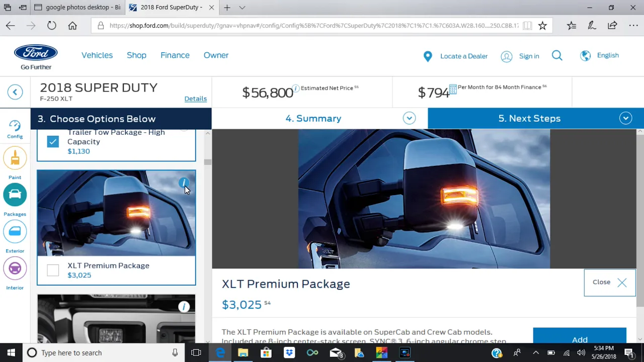Click English language link
The image size is (644, 362).
(x=608, y=55)
